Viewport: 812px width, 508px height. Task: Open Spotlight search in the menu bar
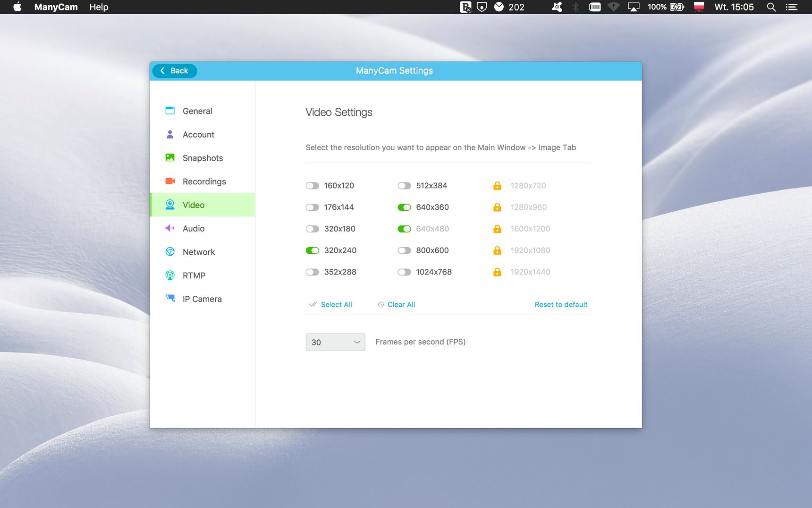[771, 7]
